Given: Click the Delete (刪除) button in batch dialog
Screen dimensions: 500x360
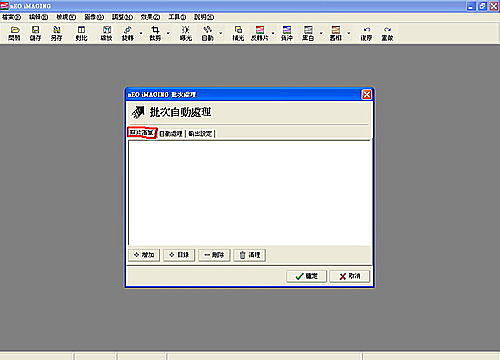Looking at the screenshot, I should pos(214,255).
